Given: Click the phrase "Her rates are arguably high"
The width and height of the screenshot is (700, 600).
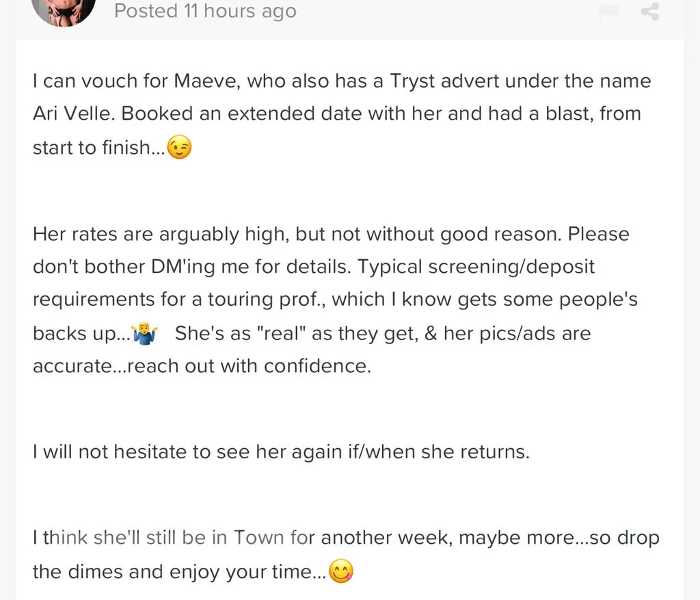Looking at the screenshot, I should 161,234.
